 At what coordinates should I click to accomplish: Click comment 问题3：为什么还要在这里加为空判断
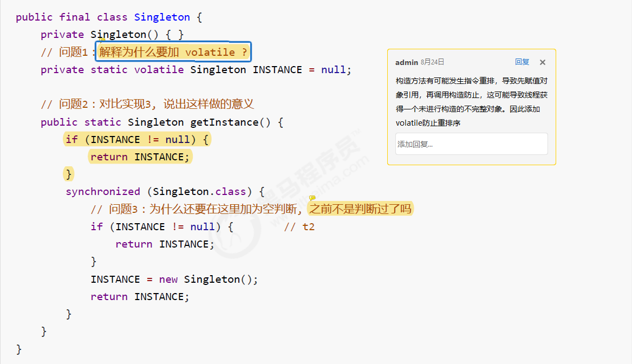click(196, 209)
